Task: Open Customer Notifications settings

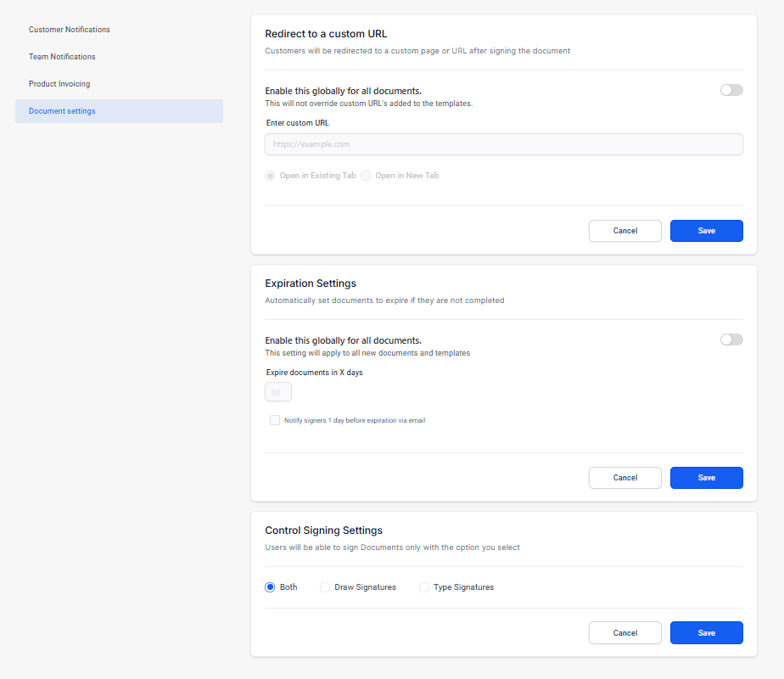Action: pos(70,30)
